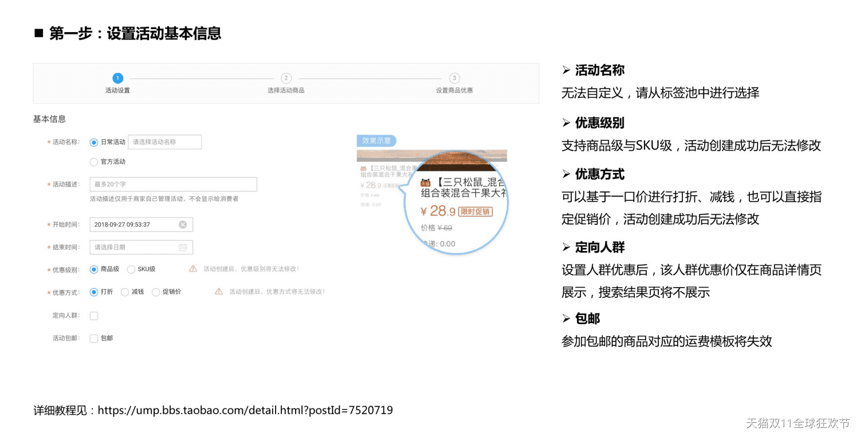Select 打折 as discount method
Image resolution: width=868 pixels, height=433 pixels.
[x=94, y=292]
